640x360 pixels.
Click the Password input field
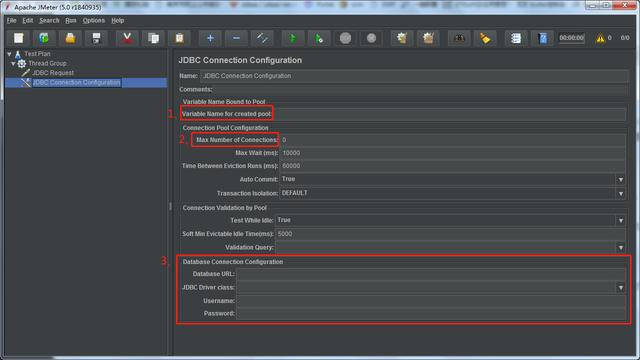[x=431, y=313]
